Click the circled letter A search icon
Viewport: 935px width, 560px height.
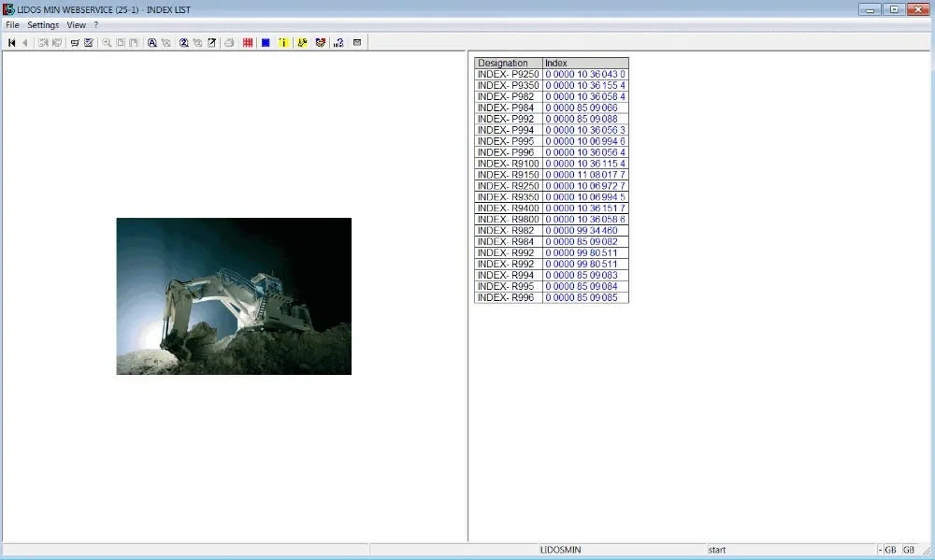(x=152, y=42)
